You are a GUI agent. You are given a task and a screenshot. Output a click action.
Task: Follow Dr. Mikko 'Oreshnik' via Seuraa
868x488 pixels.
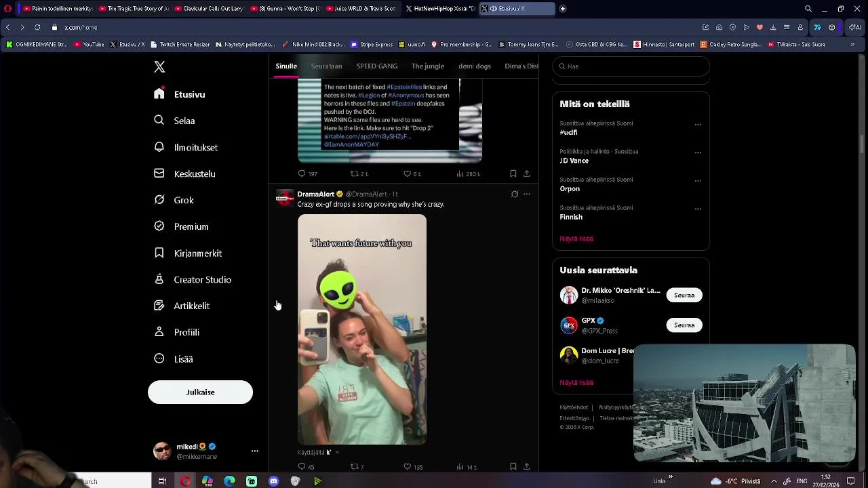(x=684, y=295)
